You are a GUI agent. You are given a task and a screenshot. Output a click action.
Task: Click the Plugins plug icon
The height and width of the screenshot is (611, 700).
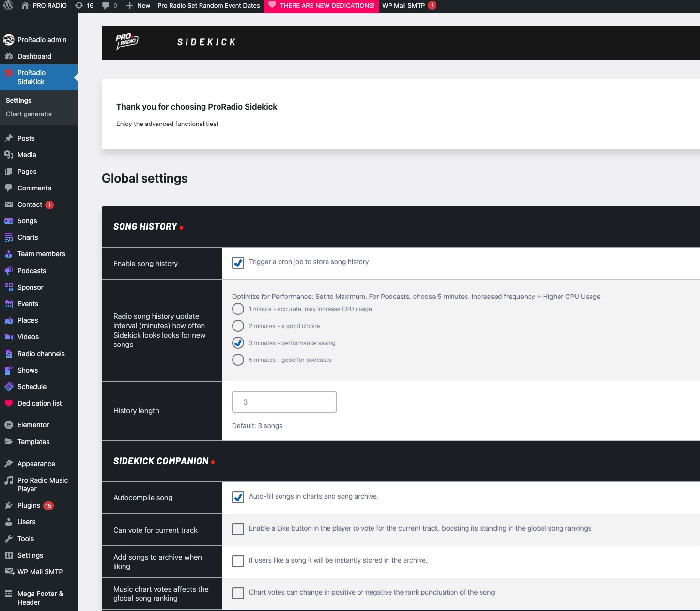point(9,505)
